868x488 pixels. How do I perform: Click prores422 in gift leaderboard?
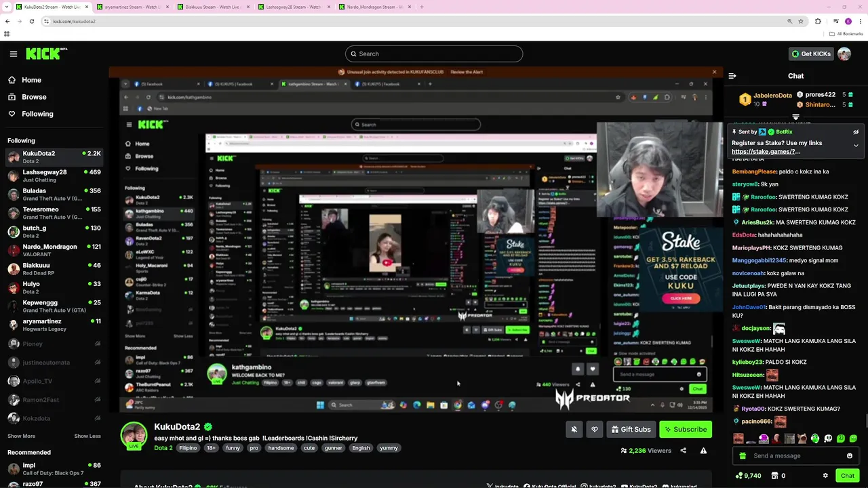click(820, 95)
